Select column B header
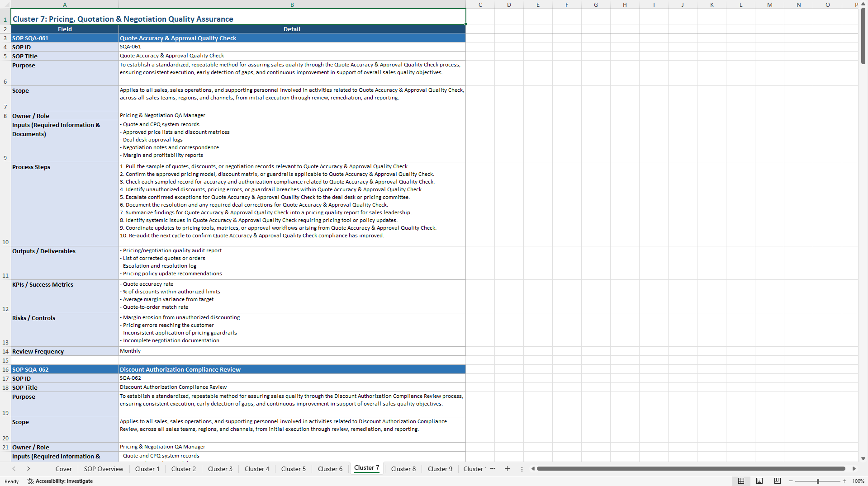Image resolution: width=868 pixels, height=486 pixels. (292, 5)
